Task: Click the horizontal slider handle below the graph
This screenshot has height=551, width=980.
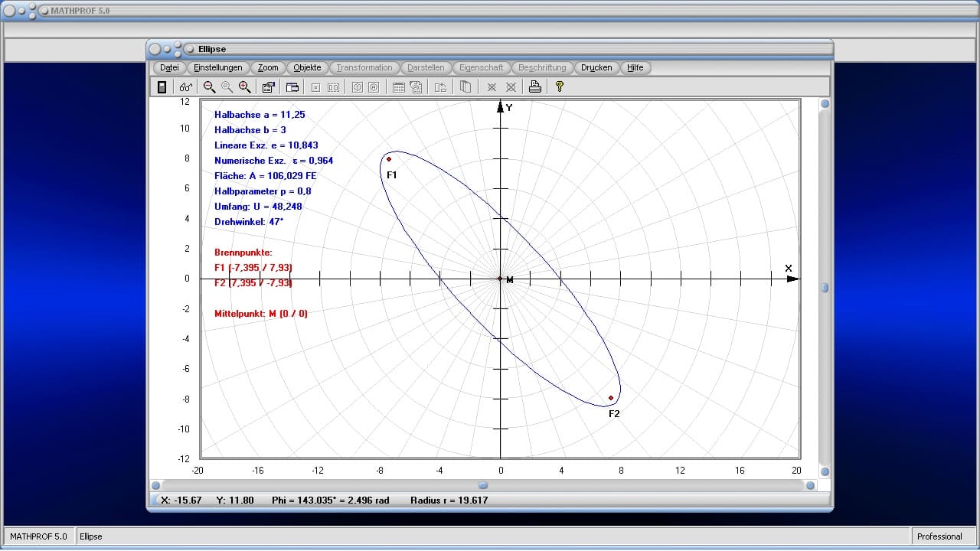Action: (482, 485)
